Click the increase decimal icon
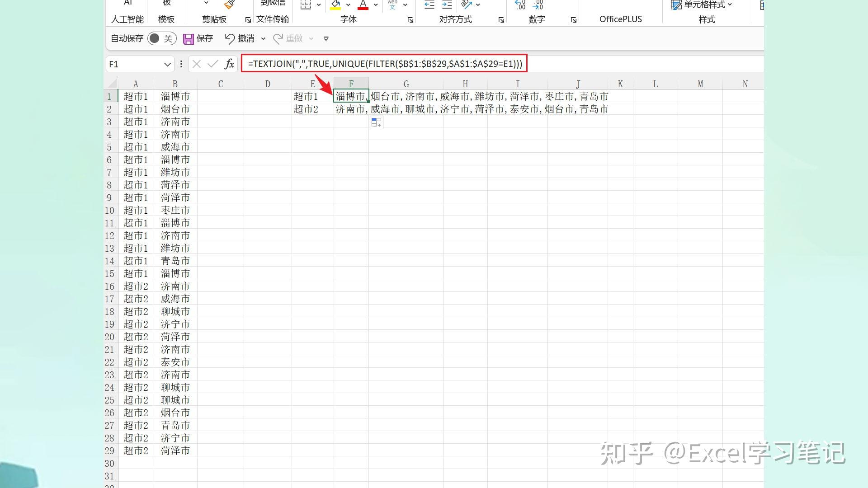This screenshot has height=488, width=868. point(520,5)
